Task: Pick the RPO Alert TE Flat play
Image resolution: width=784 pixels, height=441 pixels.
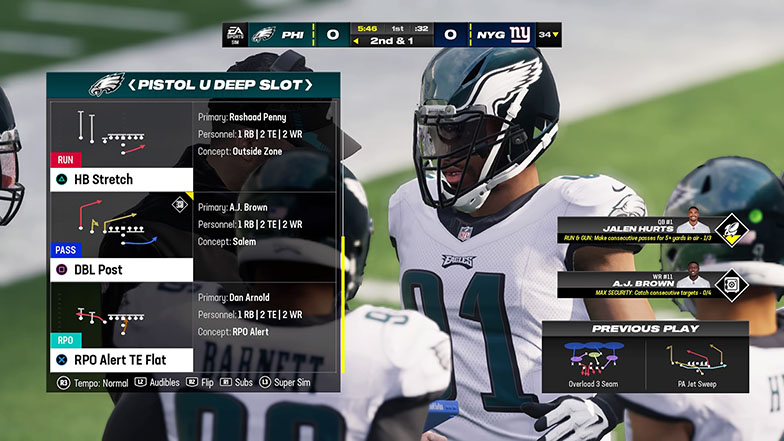Action: pyautogui.click(x=120, y=359)
